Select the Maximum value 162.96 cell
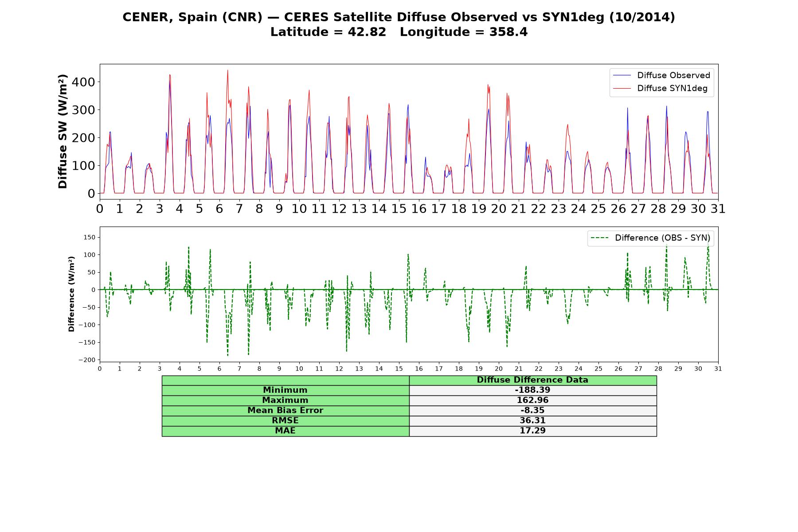 (533, 400)
